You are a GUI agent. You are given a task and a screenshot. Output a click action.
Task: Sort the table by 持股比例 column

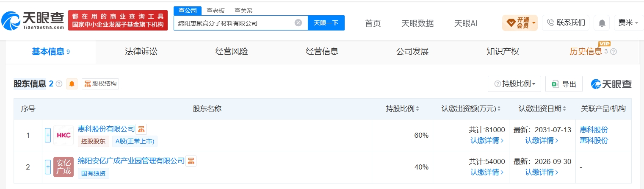[403, 109]
